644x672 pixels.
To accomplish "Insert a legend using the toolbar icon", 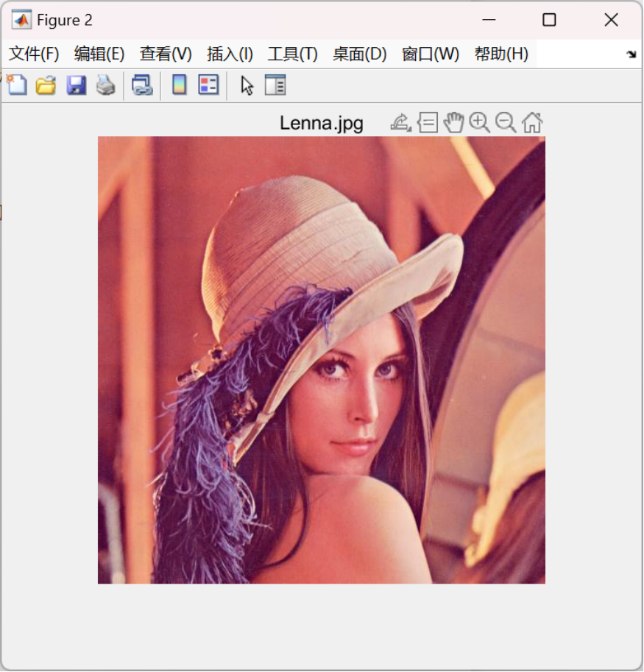I will (x=209, y=85).
